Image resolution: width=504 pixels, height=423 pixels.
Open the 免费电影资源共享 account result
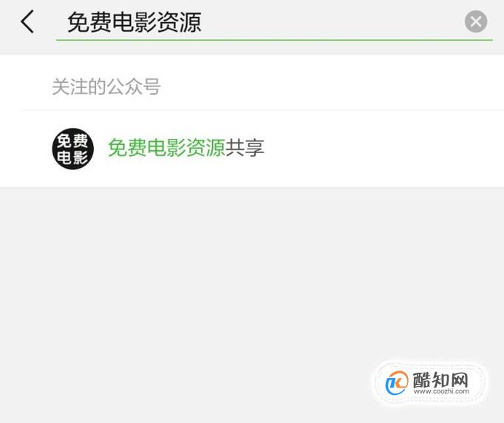pos(252,149)
